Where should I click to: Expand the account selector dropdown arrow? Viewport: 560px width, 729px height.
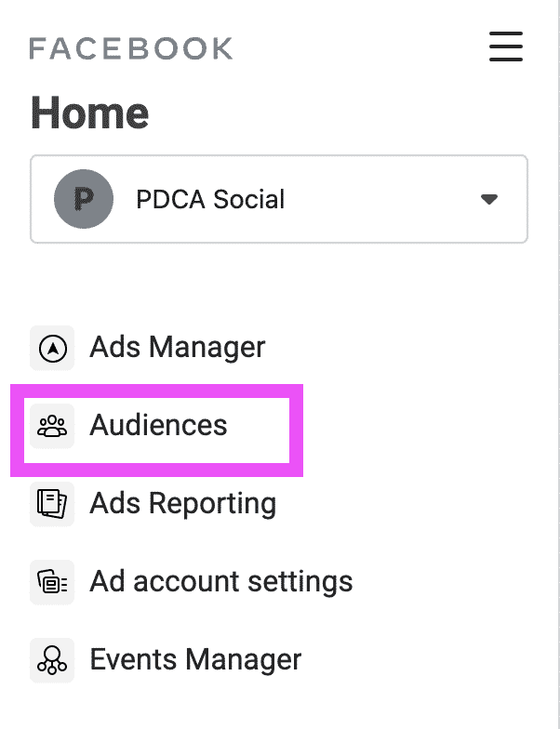(489, 199)
